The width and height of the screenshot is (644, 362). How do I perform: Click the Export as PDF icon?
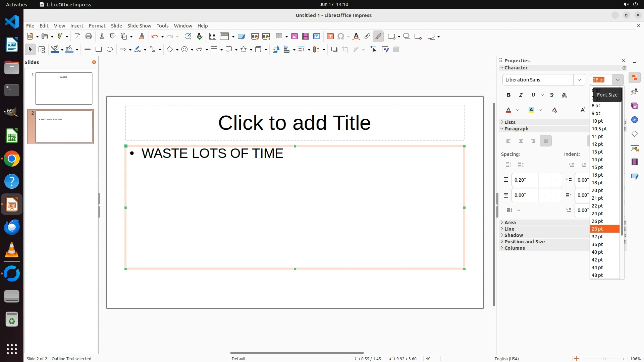pos(77,37)
